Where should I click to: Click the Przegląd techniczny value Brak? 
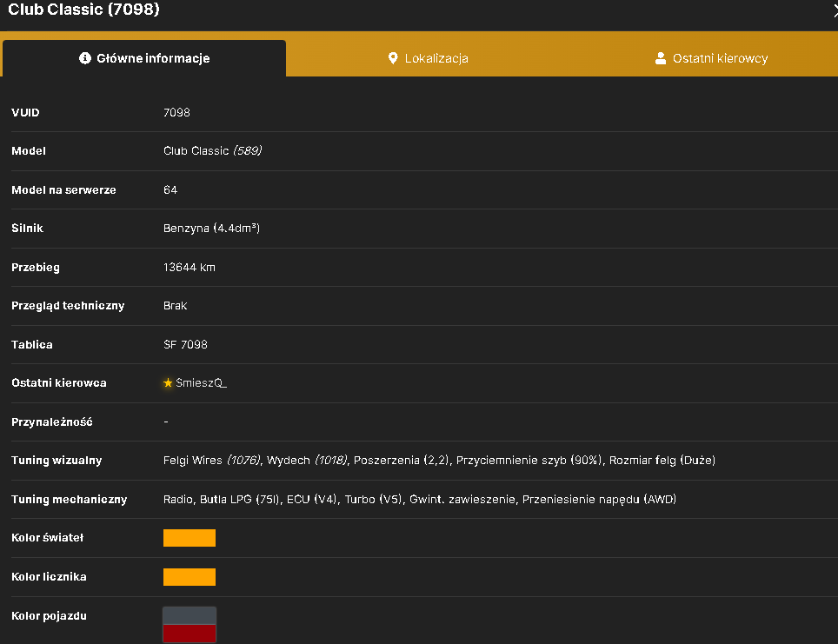pyautogui.click(x=175, y=306)
